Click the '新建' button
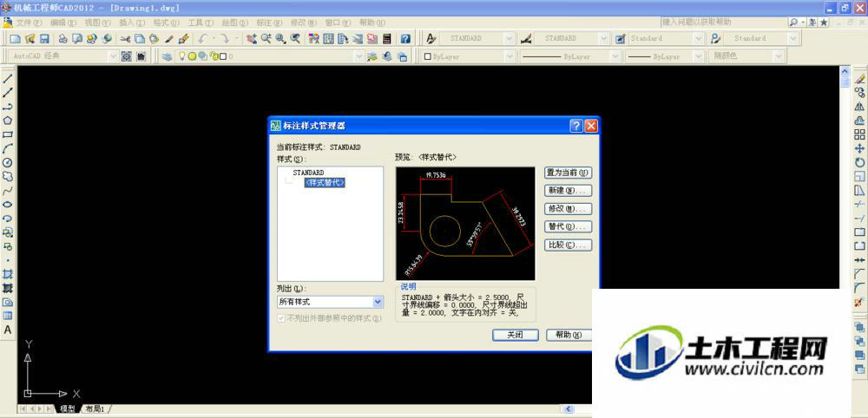 [x=569, y=191]
